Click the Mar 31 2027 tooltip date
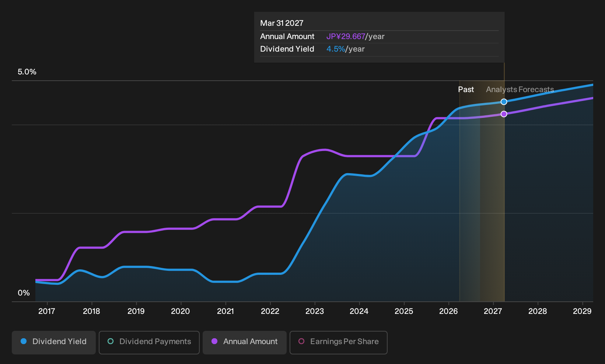This screenshot has width=605, height=364. (282, 23)
